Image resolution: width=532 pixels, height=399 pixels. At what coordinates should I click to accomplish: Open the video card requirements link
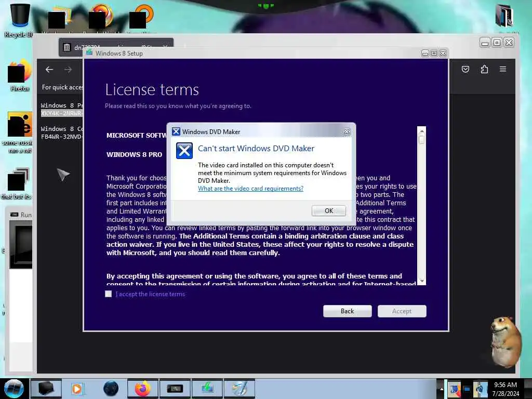(x=250, y=189)
